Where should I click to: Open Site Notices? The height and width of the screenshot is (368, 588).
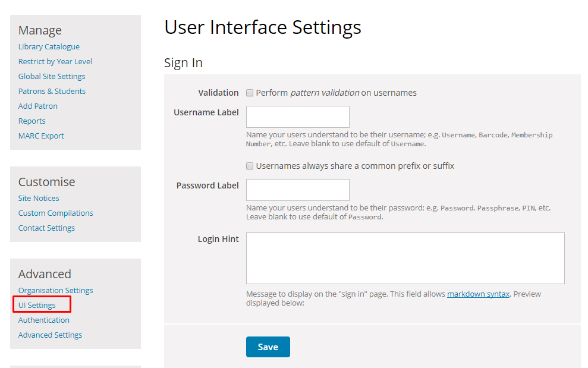pos(38,198)
